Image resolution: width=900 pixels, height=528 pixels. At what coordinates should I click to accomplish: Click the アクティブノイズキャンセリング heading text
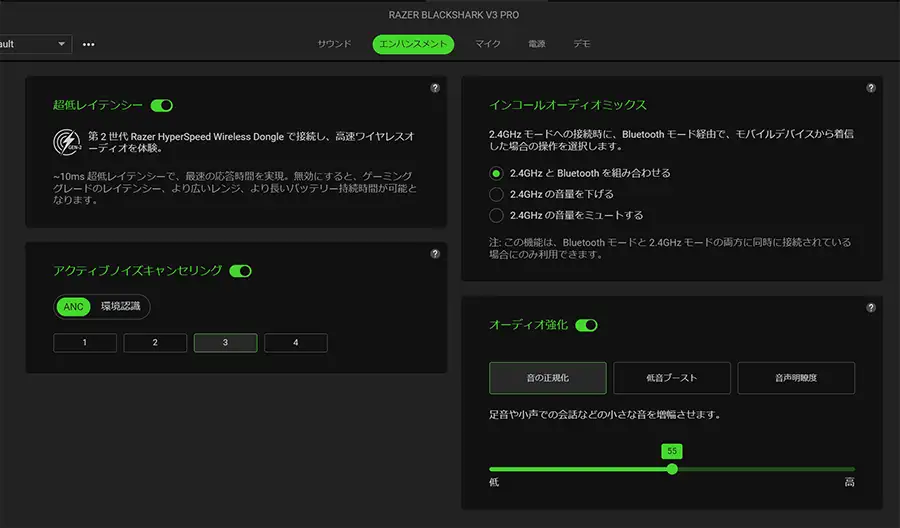coord(138,270)
